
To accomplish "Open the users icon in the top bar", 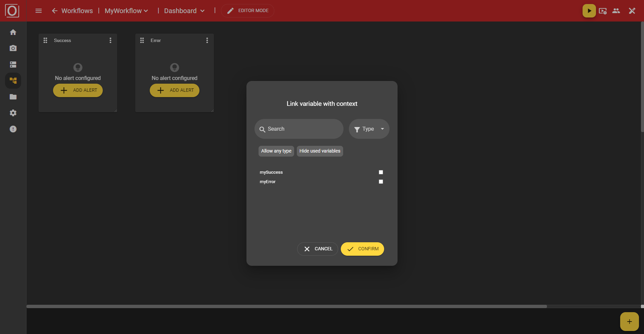I will [616, 11].
